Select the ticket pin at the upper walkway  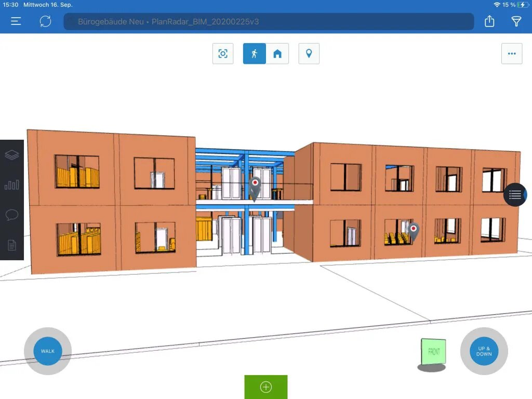(255, 188)
